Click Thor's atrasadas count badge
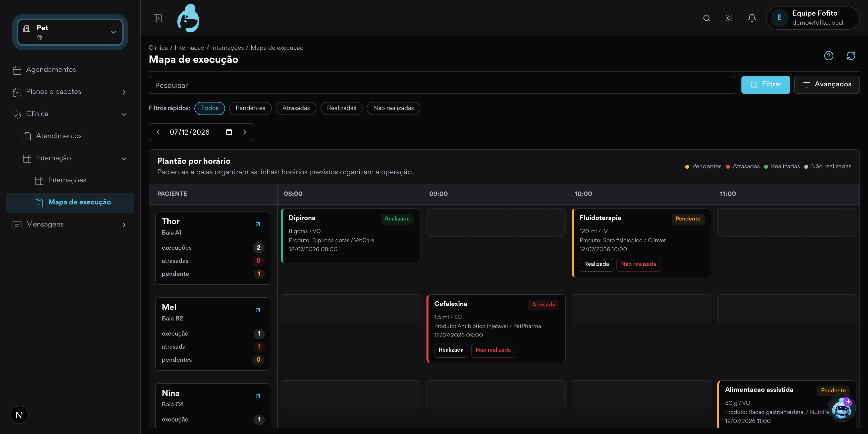This screenshot has width=868, height=434. 258,261
